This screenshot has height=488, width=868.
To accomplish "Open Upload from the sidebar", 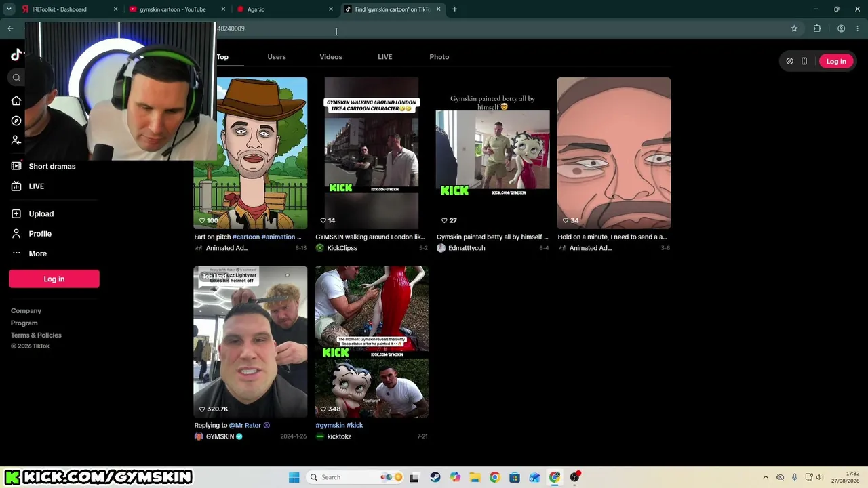I will [33, 214].
